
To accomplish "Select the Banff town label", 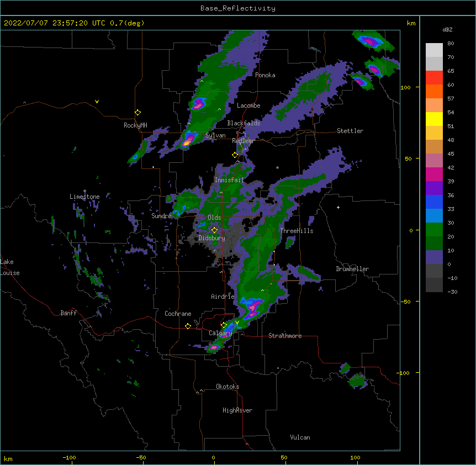I will tap(68, 313).
